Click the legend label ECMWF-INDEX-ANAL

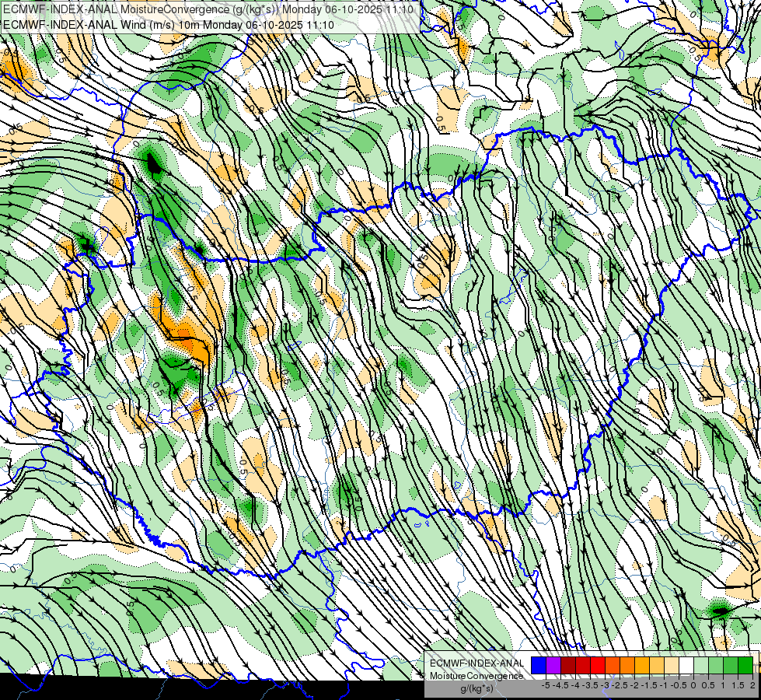click(x=477, y=663)
